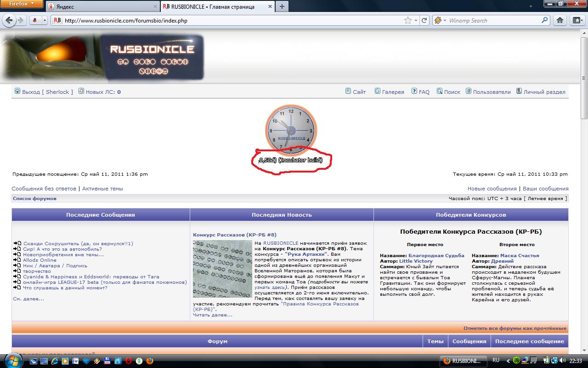
Task: Click the RU language indicator in taskbar
Action: pos(496,361)
